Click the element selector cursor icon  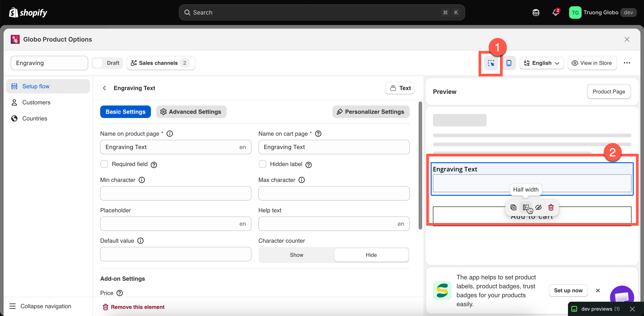pyautogui.click(x=491, y=63)
